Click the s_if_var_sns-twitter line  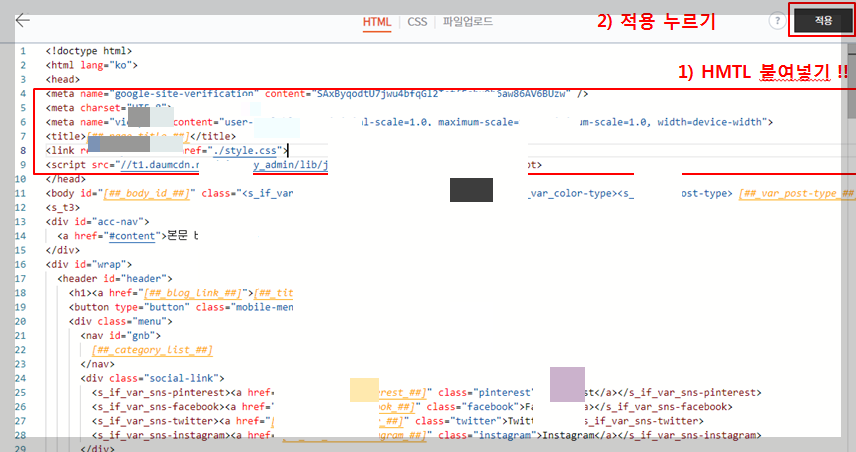point(397,421)
